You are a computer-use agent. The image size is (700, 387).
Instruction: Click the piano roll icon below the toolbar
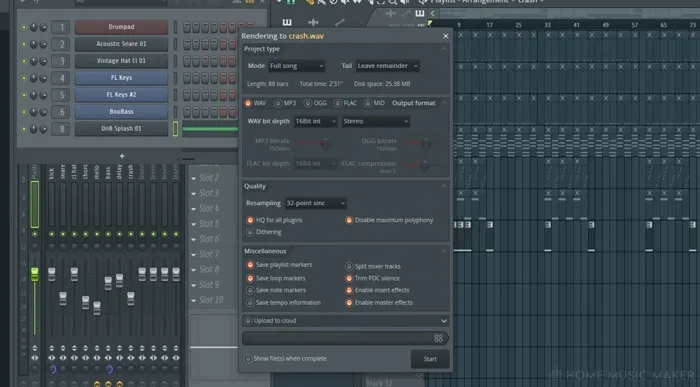(287, 22)
